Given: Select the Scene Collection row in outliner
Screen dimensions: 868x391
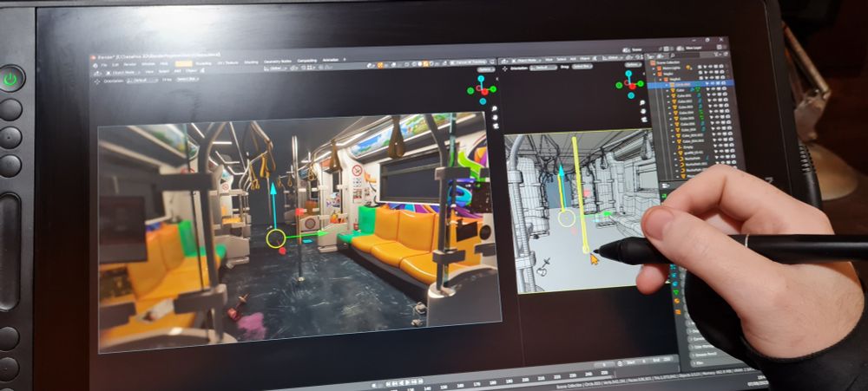Looking at the screenshot, I should [x=667, y=62].
